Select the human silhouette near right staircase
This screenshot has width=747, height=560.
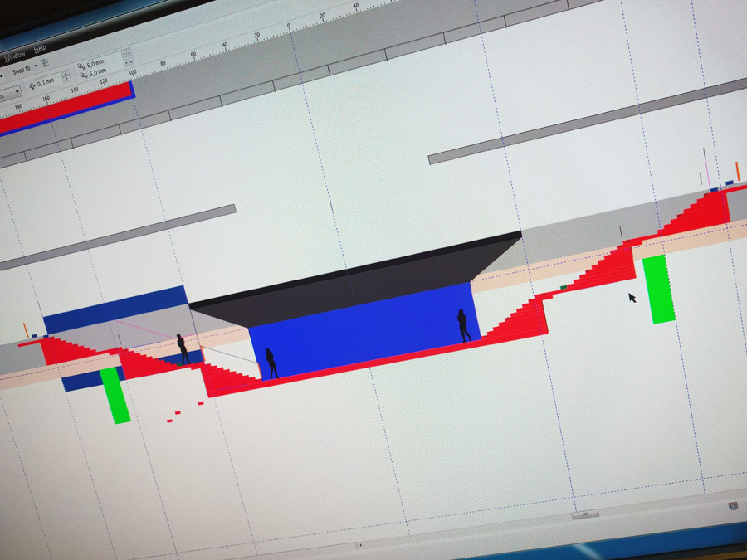(463, 325)
